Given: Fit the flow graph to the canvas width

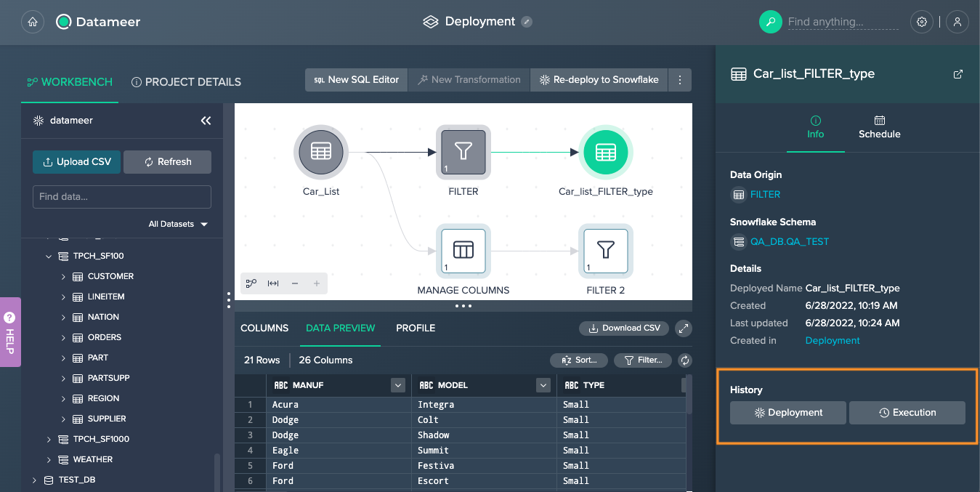Looking at the screenshot, I should coord(272,283).
